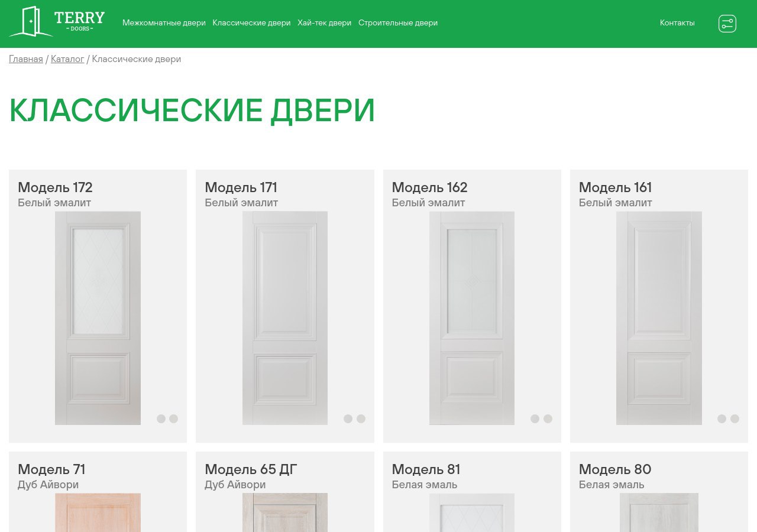Viewport: 757px width, 532px height.
Task: View the Модель 161 door image
Action: tap(659, 318)
